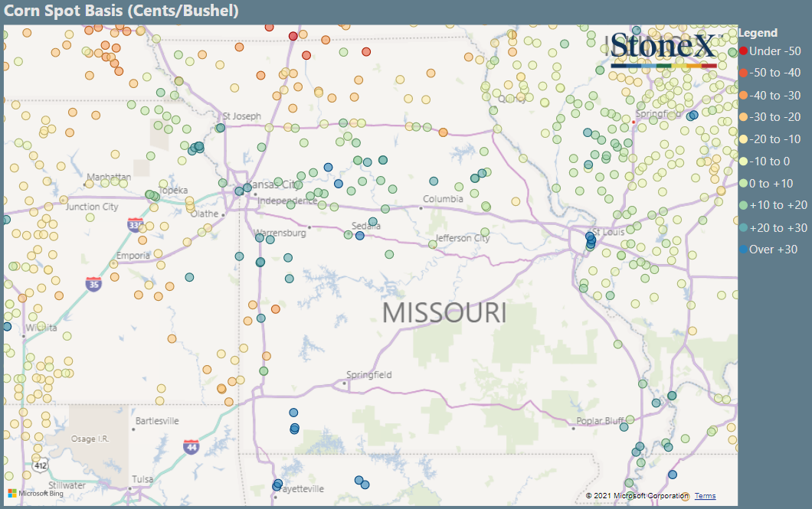Click the St Joseph city label
This screenshot has width=812, height=509.
pos(242,116)
